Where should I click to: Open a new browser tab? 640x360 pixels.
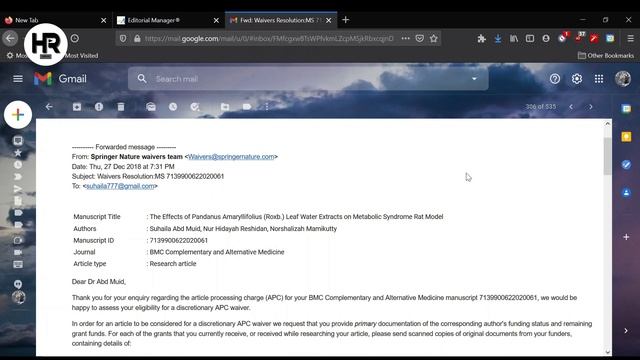pyautogui.click(x=346, y=20)
